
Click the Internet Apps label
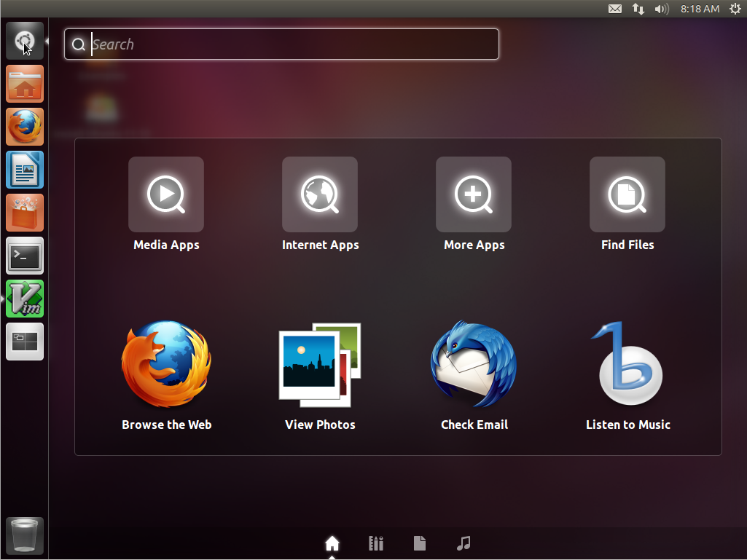click(320, 245)
